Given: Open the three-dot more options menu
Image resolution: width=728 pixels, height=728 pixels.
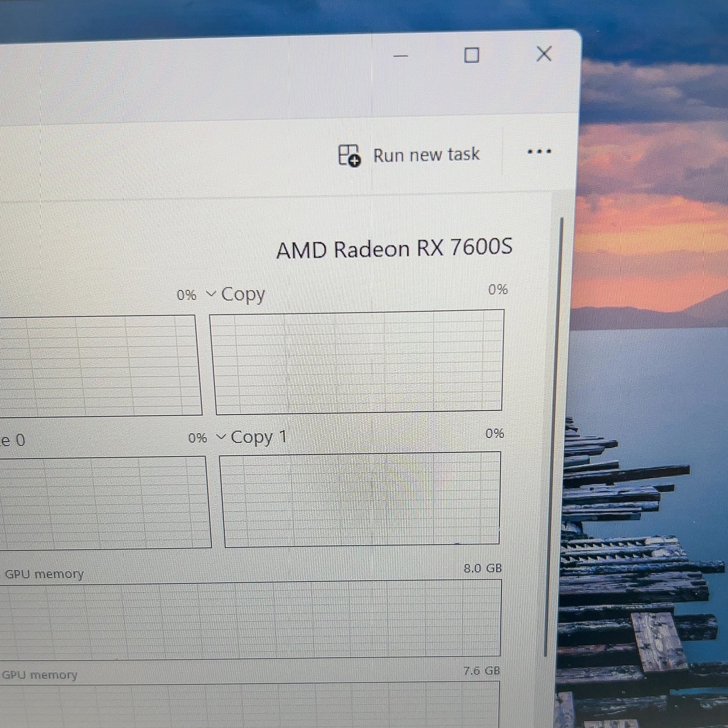Looking at the screenshot, I should pyautogui.click(x=539, y=151).
